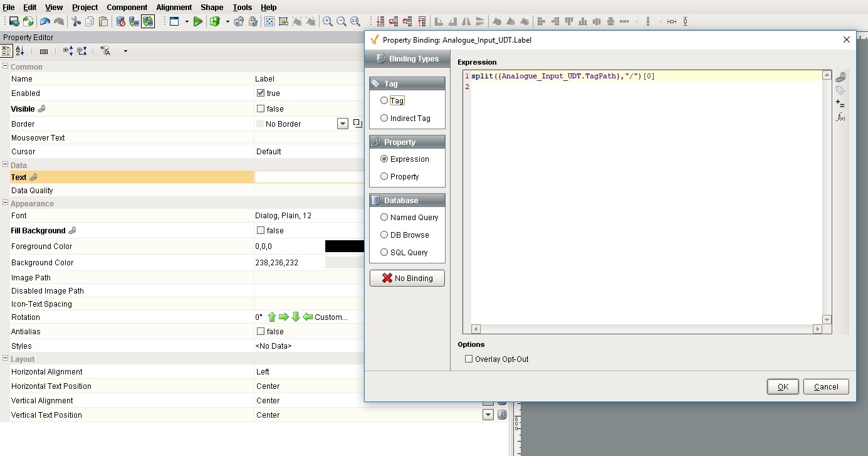Select the DB Browse radio button
The image size is (868, 456).
384,235
